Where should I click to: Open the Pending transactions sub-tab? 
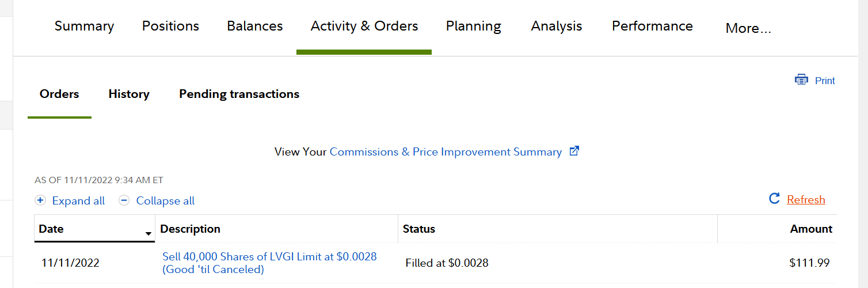239,94
